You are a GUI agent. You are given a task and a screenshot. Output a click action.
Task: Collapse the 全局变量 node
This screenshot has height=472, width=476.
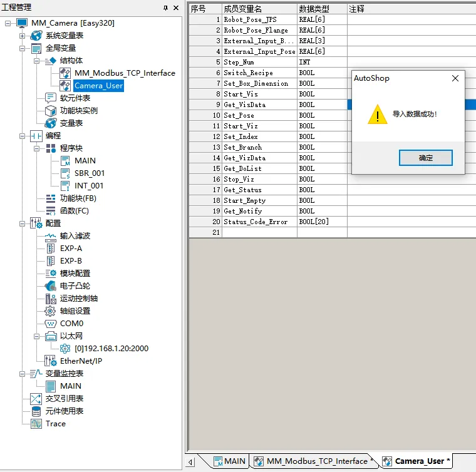22,48
